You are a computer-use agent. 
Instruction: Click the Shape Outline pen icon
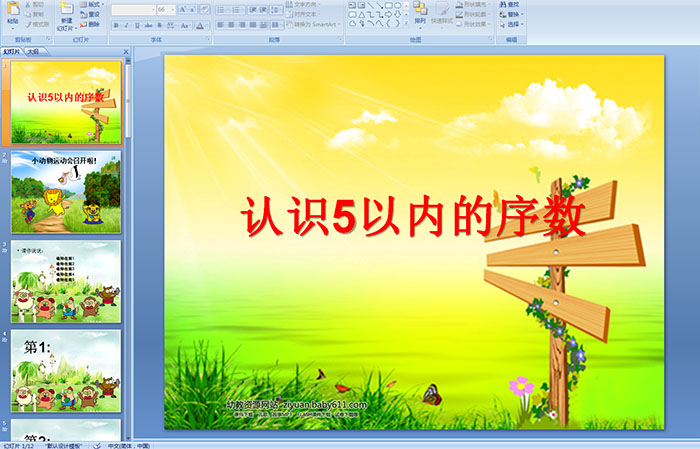[459, 14]
